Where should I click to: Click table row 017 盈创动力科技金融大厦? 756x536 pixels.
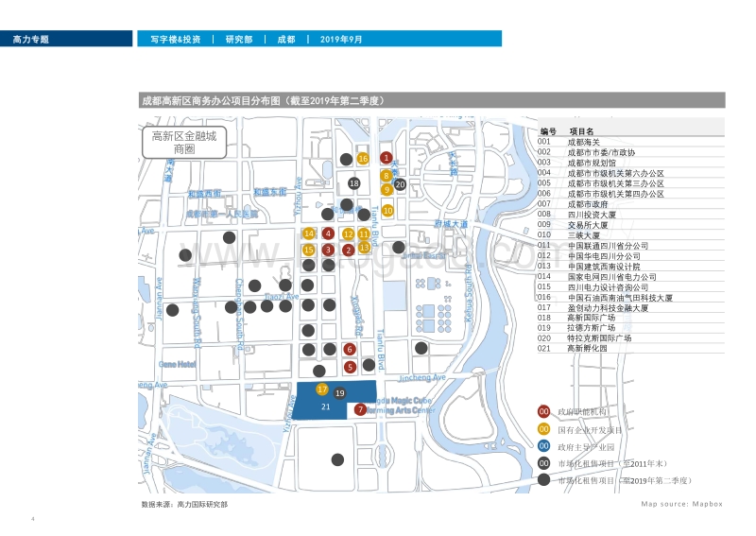pyautogui.click(x=630, y=308)
